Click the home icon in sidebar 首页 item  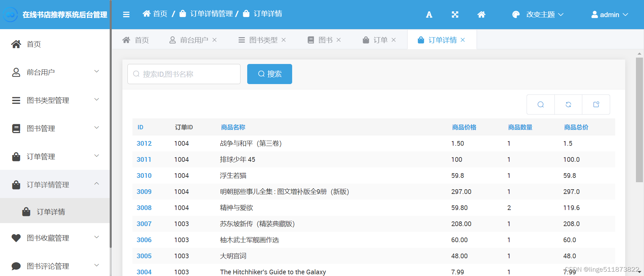click(16, 44)
